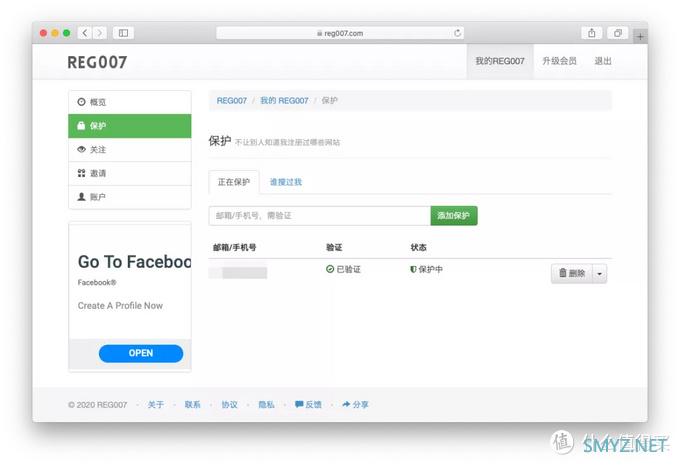Click the 保护中 status text
This screenshot has width=680, height=465.
pos(426,269)
